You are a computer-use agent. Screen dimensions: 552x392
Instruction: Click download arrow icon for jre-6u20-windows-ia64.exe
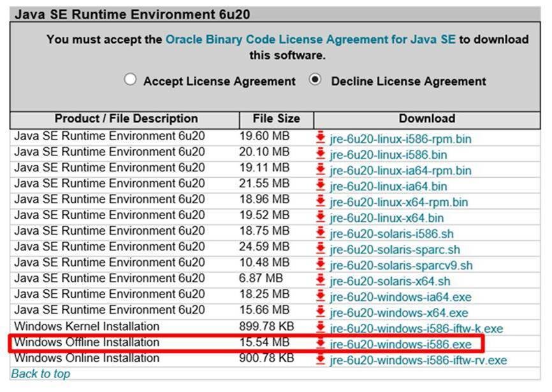321,296
